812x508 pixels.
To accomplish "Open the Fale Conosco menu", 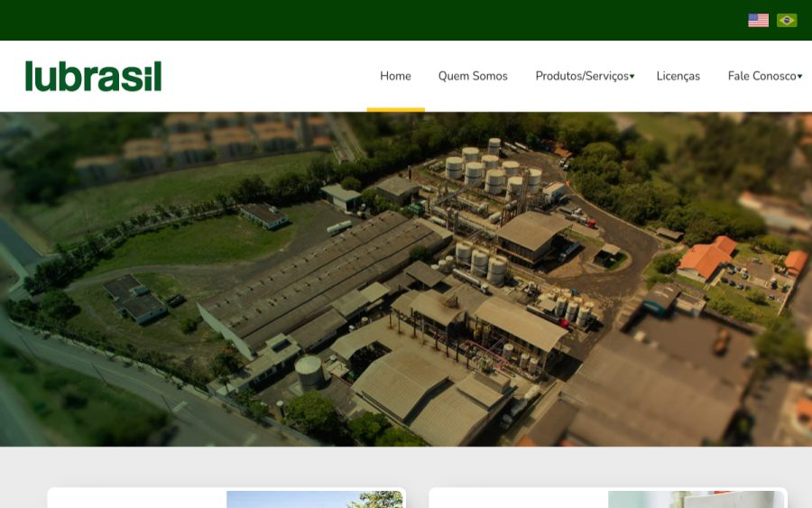I will click(x=761, y=76).
